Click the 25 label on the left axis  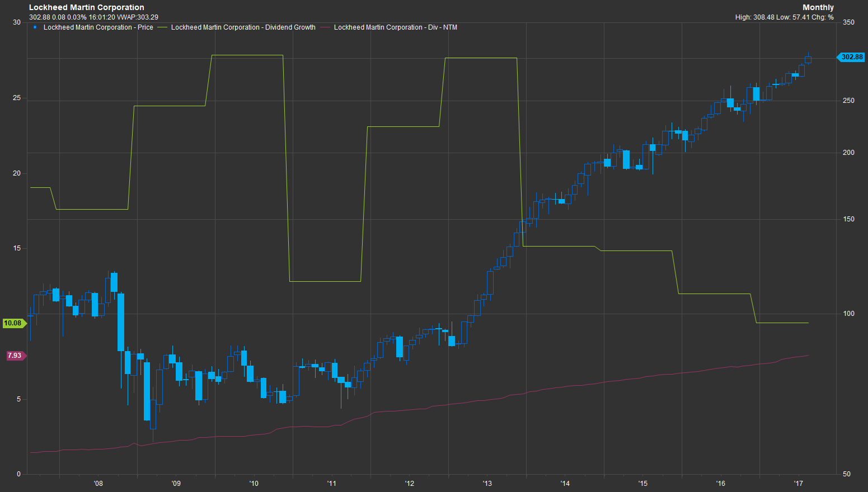pyautogui.click(x=17, y=98)
